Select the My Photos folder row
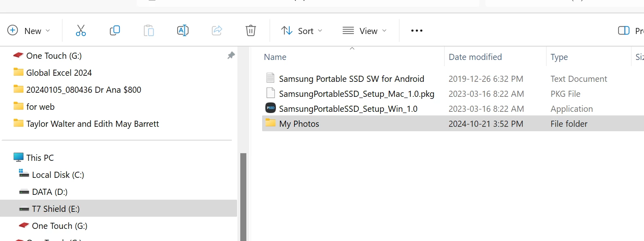The width and height of the screenshot is (644, 241). point(453,124)
